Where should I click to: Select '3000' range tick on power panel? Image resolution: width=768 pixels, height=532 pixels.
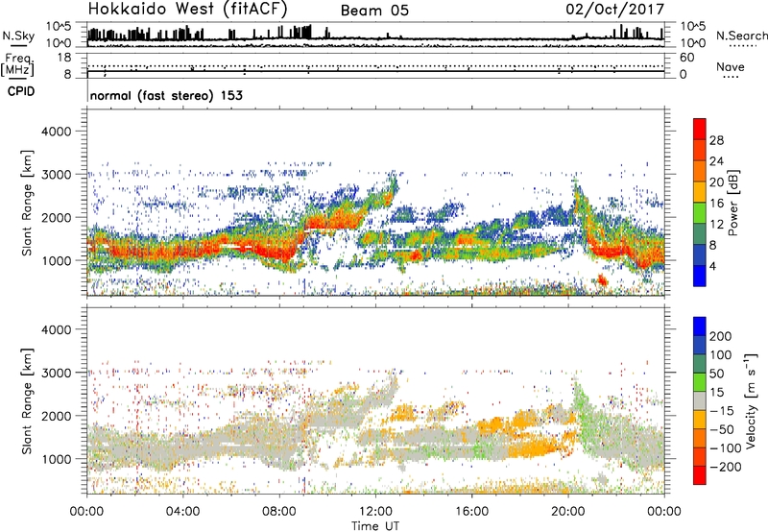(56, 175)
